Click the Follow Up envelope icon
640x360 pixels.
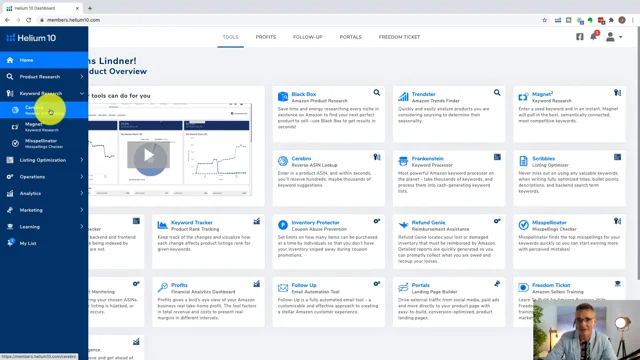click(282, 288)
